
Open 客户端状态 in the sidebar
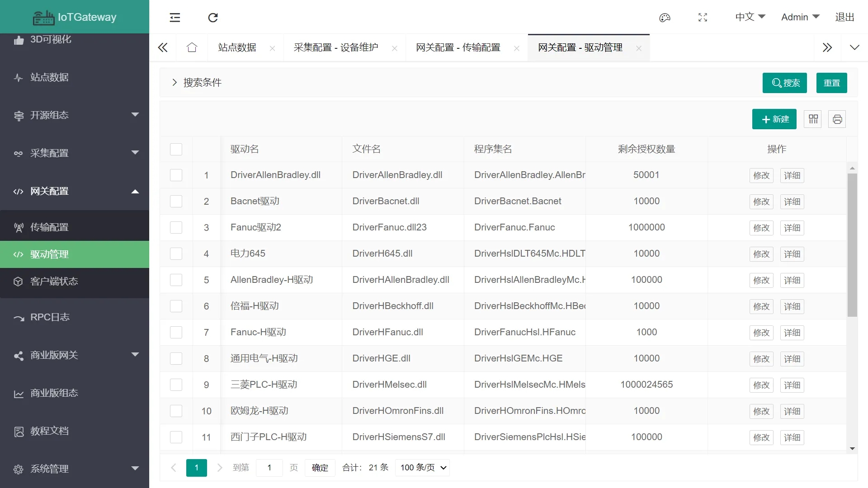pyautogui.click(x=54, y=282)
